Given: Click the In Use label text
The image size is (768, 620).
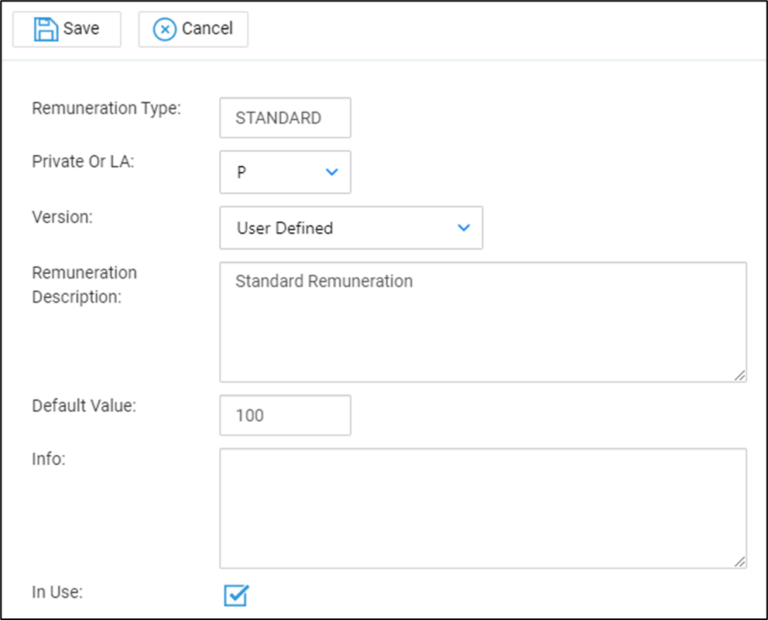Looking at the screenshot, I should pyautogui.click(x=57, y=592).
